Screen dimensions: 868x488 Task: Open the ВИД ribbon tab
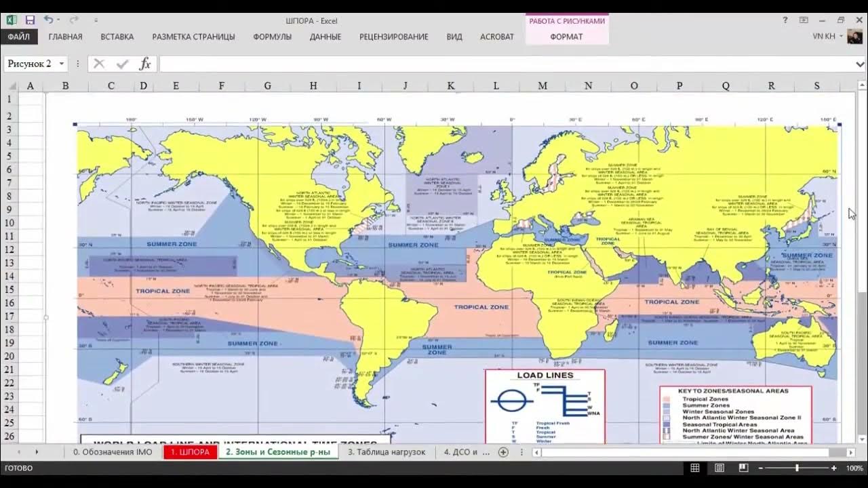[x=454, y=37]
